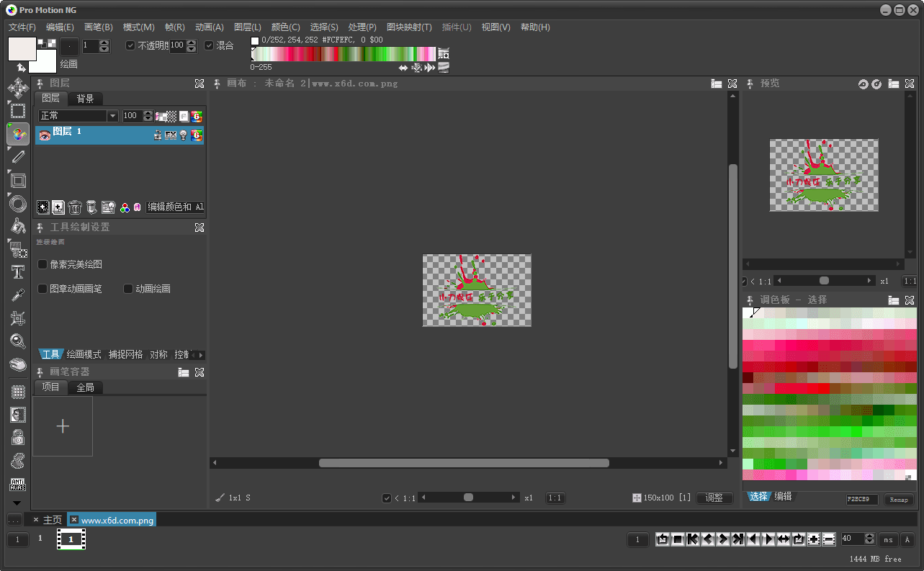Select the crop tool in left toolbar
This screenshot has width=924, height=571.
pos(18,318)
